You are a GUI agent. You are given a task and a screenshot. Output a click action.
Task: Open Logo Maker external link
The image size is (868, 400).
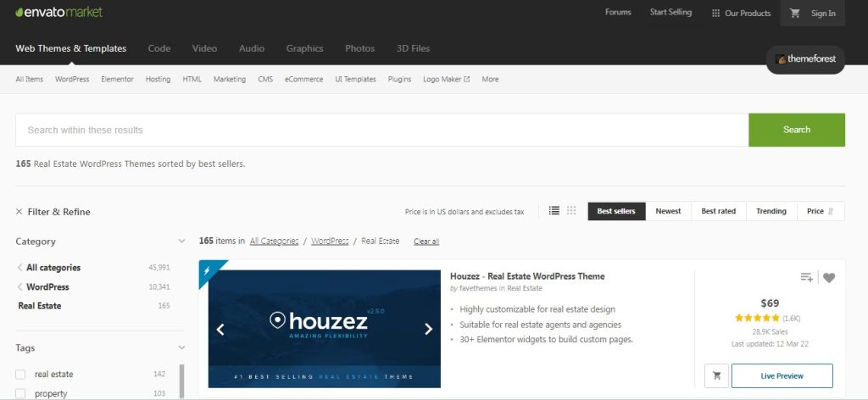[x=446, y=79]
